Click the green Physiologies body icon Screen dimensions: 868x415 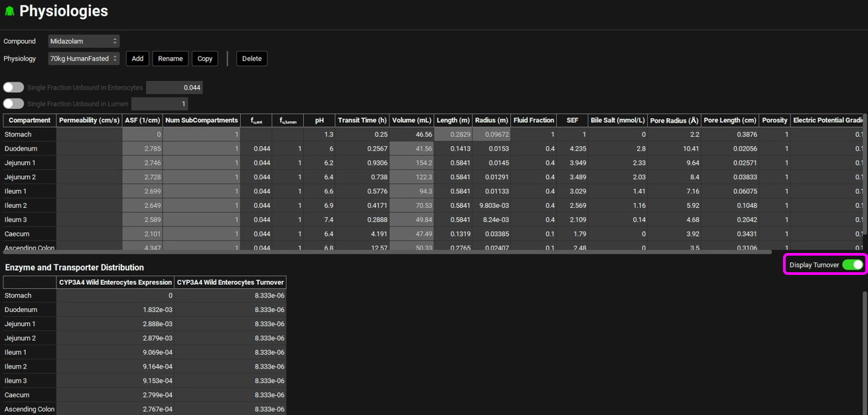pos(9,11)
